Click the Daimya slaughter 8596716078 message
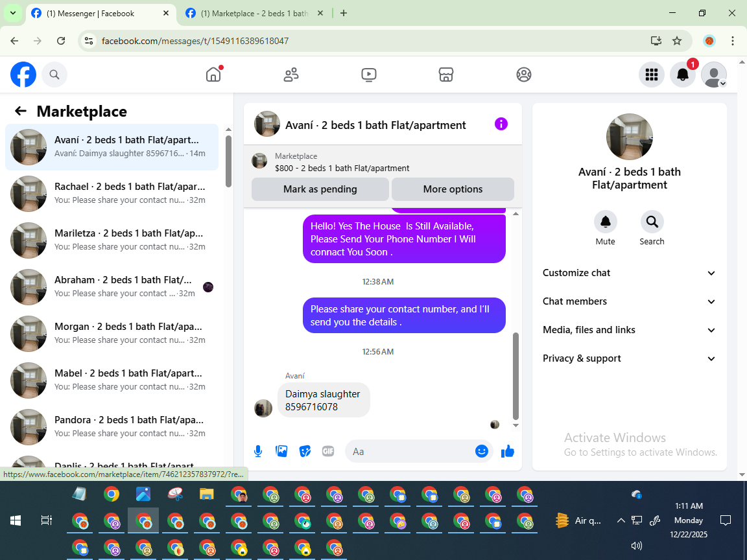 pyautogui.click(x=324, y=401)
